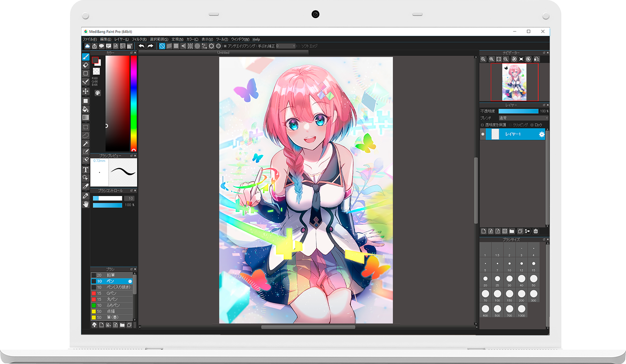The width and height of the screenshot is (626, 364).
Task: Select the 点描 brush
Action: tap(111, 312)
